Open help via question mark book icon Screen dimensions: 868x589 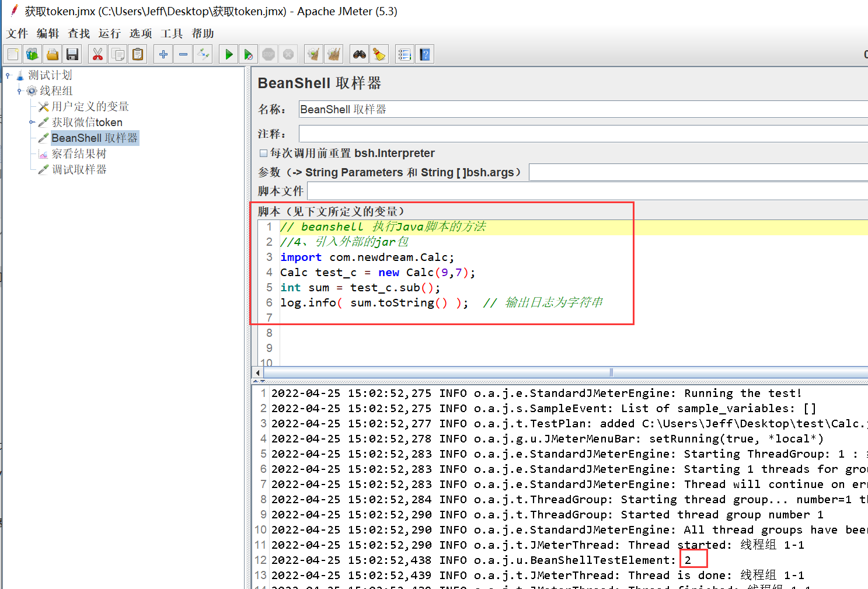coord(425,54)
